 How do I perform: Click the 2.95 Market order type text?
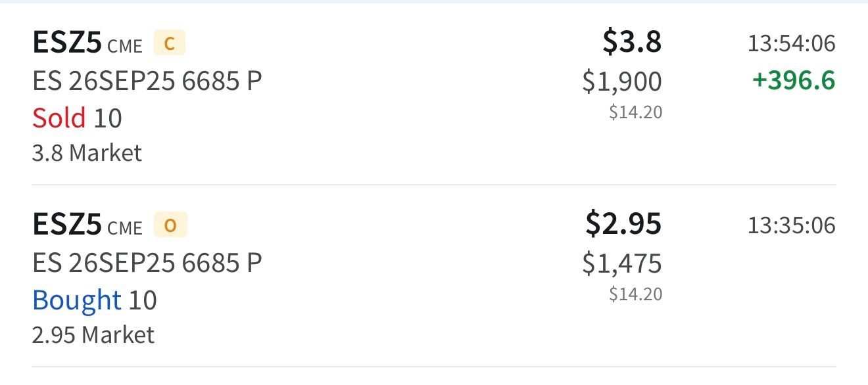coord(93,335)
